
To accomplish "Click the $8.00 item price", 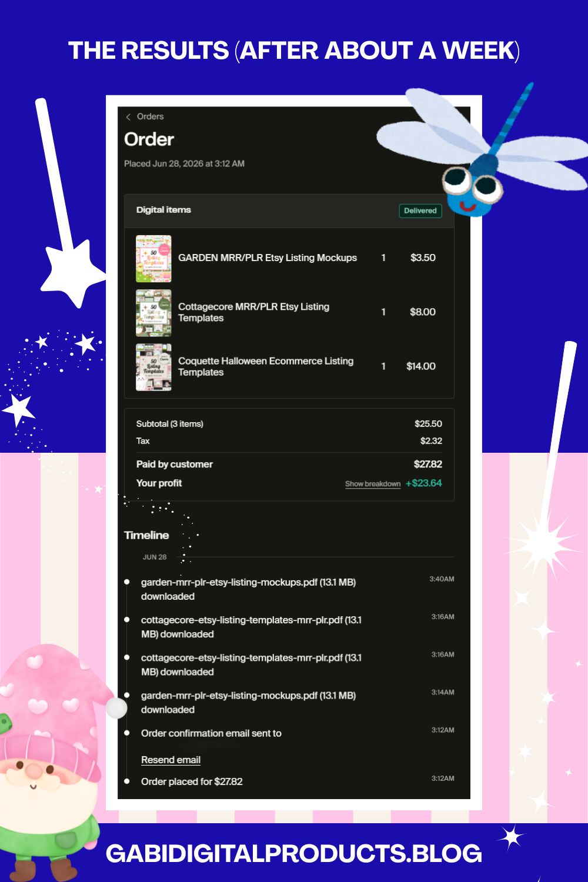I will pos(423,312).
